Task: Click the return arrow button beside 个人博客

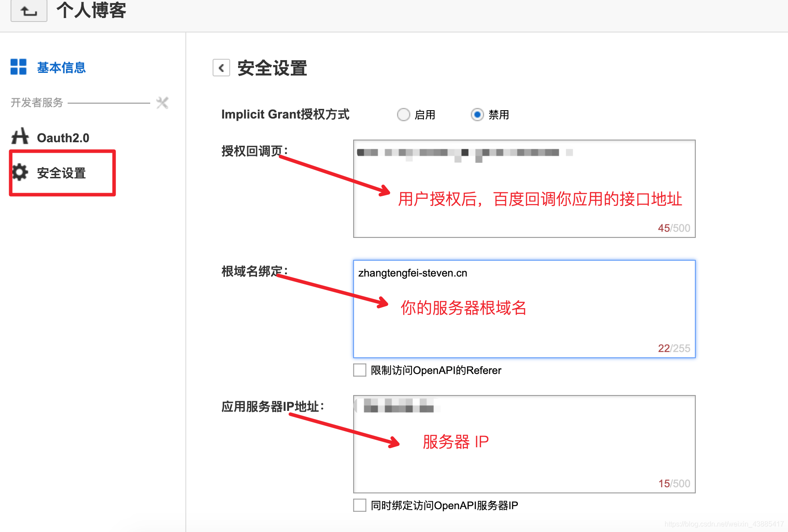Action: 29,11
